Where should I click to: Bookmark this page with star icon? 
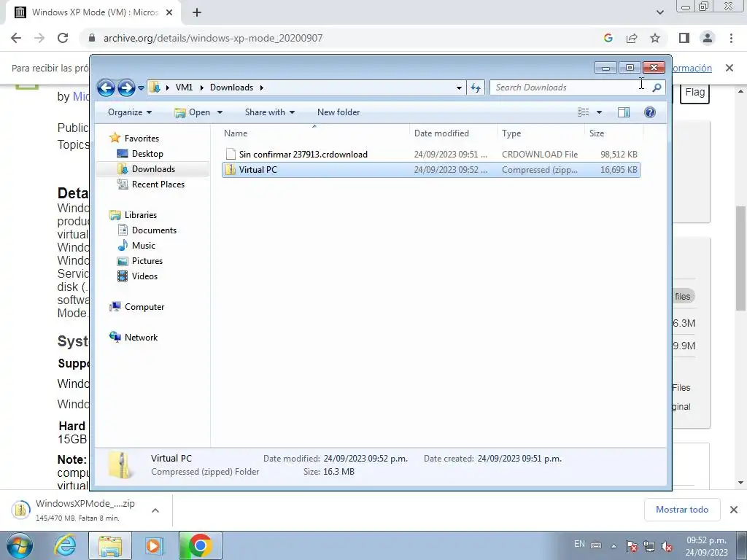coord(655,38)
